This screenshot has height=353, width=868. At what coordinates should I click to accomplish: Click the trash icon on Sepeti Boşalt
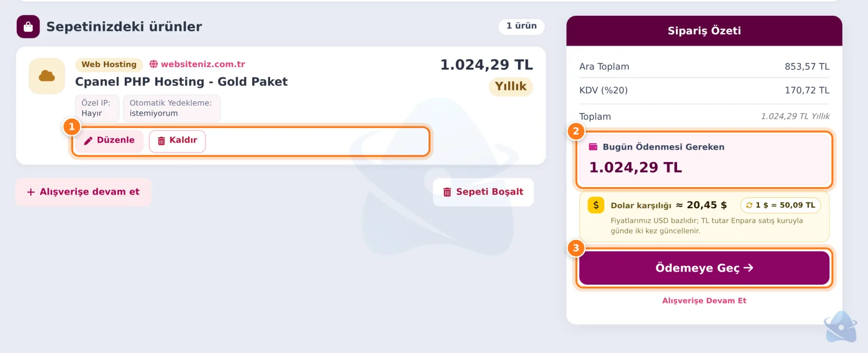(x=447, y=192)
